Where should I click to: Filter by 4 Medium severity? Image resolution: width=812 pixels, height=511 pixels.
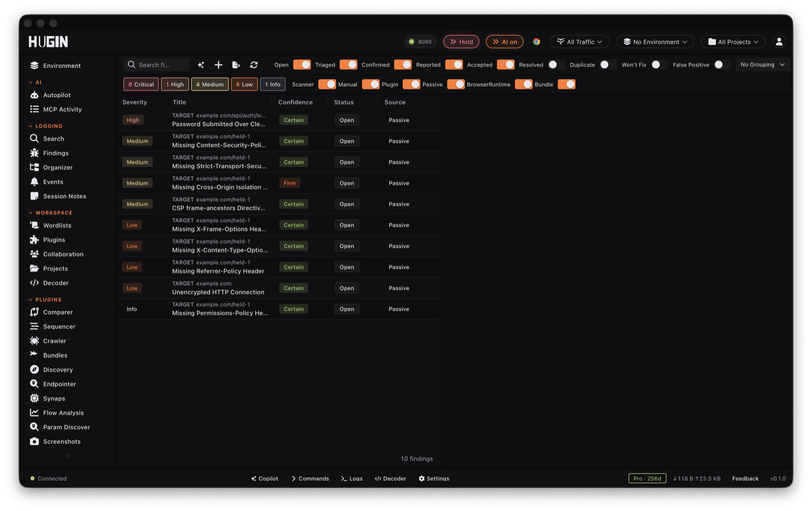[x=210, y=85]
